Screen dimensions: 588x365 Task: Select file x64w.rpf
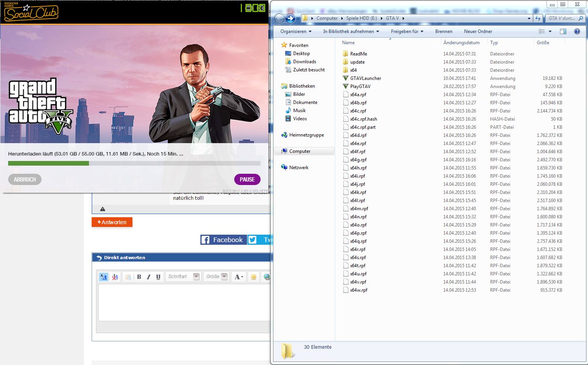(x=358, y=290)
